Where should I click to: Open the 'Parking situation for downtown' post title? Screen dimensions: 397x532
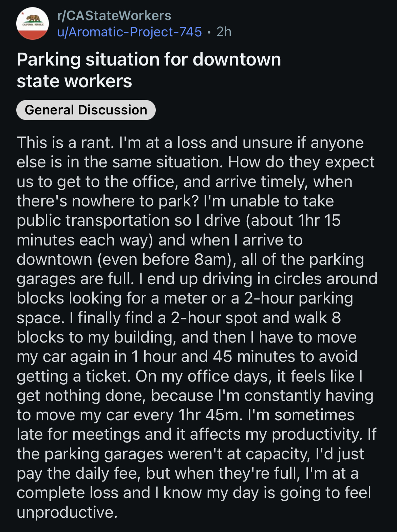coord(149,60)
